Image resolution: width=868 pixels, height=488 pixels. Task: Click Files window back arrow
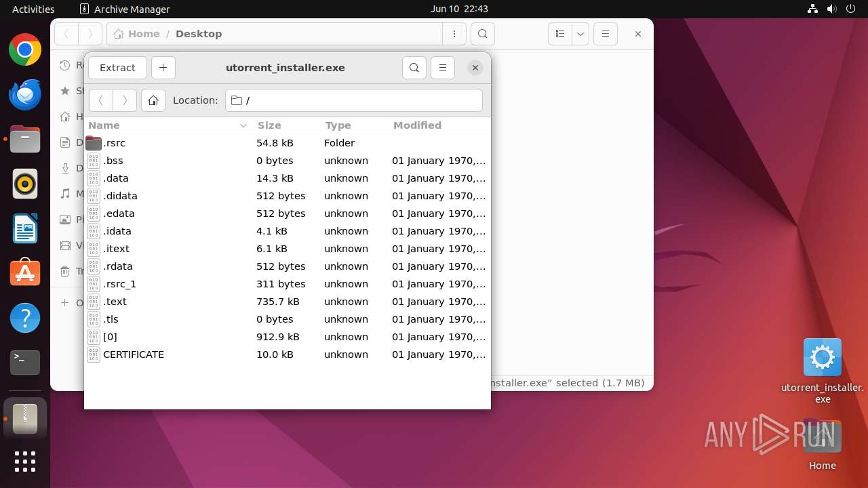[66, 34]
